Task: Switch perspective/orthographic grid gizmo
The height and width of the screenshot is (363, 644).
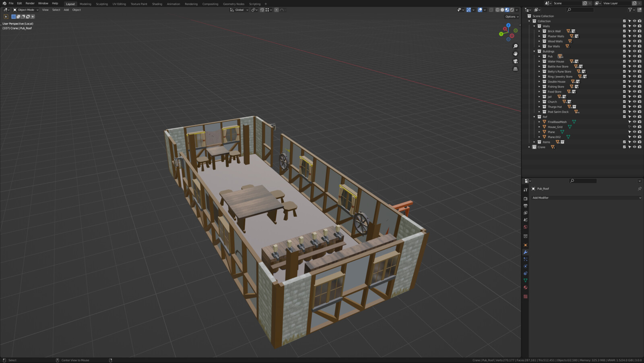Action: [x=515, y=69]
